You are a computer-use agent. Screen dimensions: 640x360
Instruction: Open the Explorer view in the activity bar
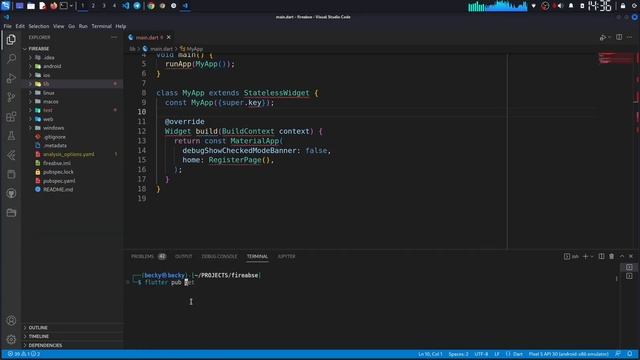pyautogui.click(x=11, y=39)
